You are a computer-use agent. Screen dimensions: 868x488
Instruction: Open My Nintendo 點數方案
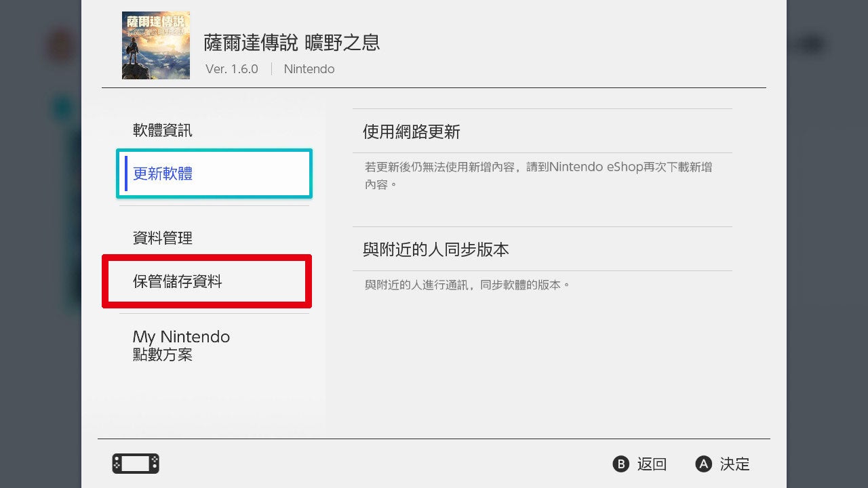tap(214, 345)
